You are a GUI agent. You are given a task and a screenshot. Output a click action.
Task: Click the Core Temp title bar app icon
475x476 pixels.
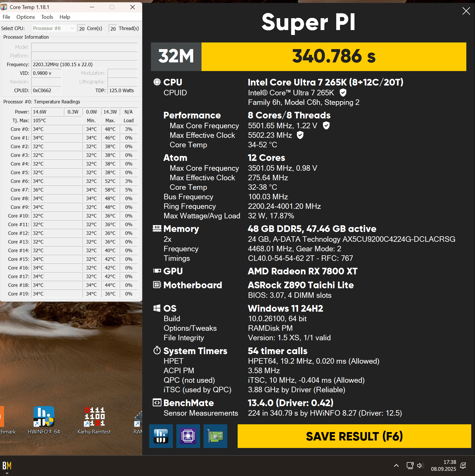(4, 7)
